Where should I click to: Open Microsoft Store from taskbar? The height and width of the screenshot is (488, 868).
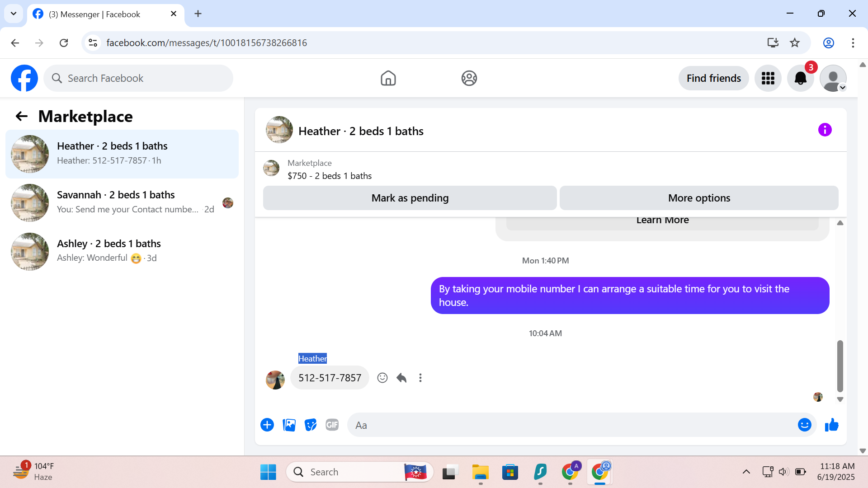tap(510, 472)
